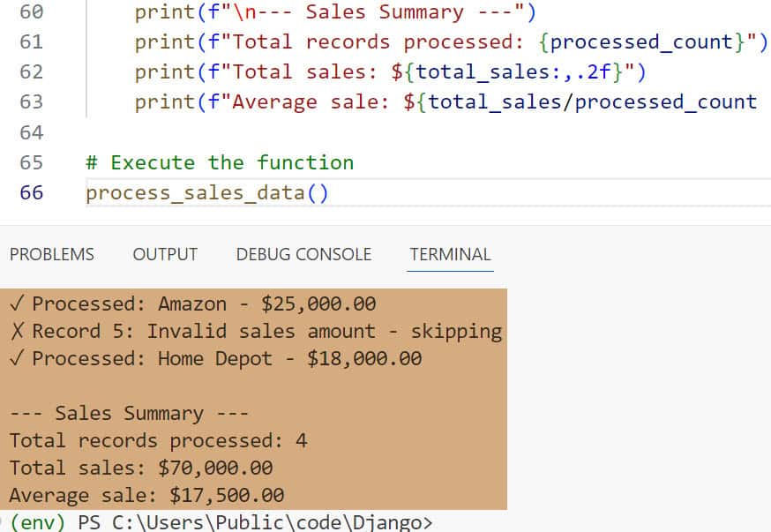
Task: Place cursor on process_sales_data() call
Action: tap(207, 192)
